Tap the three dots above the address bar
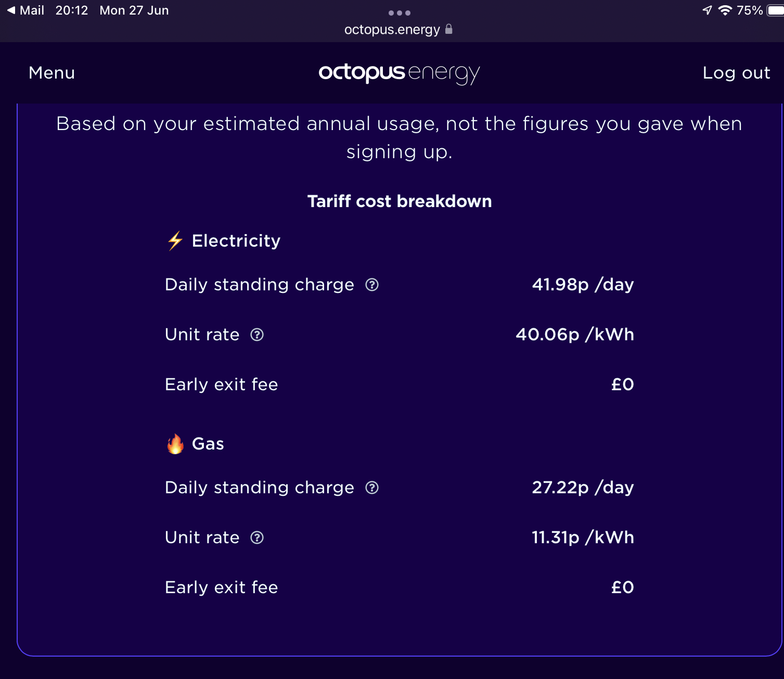784x679 pixels. 400,13
